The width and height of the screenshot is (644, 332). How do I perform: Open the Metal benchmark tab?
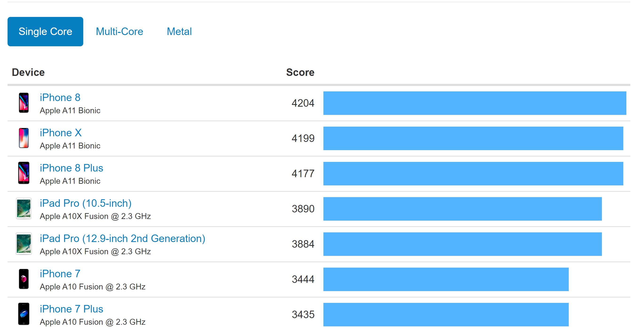tap(179, 32)
